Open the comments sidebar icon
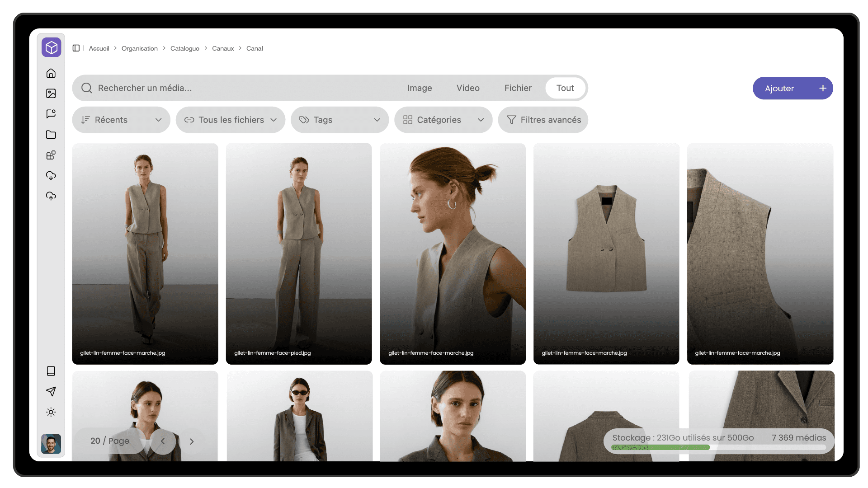 [51, 114]
